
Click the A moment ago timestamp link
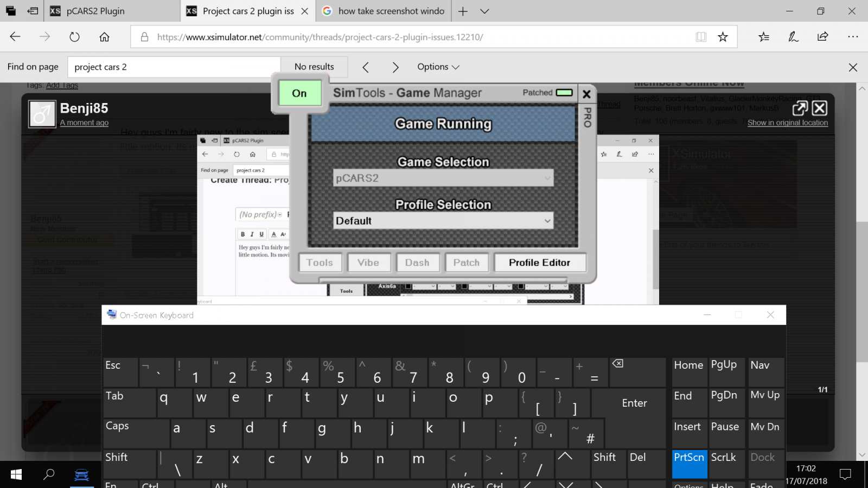(x=84, y=123)
